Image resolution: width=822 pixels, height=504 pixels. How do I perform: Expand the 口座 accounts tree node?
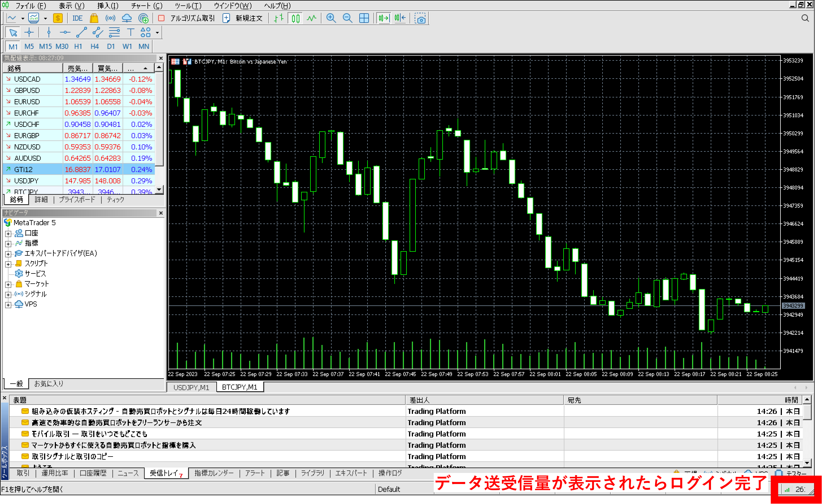[x=8, y=233]
